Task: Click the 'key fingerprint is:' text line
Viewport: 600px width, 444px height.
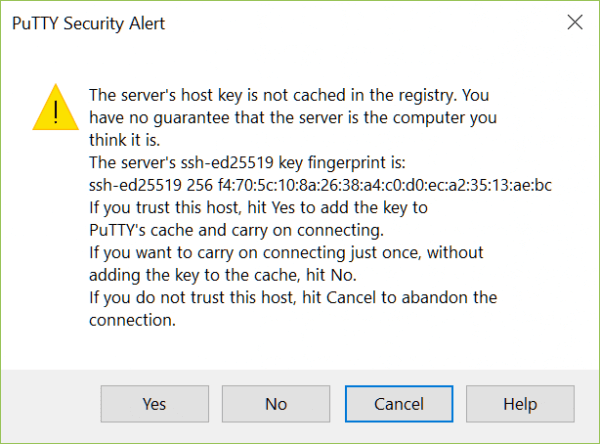Action: coord(247,163)
